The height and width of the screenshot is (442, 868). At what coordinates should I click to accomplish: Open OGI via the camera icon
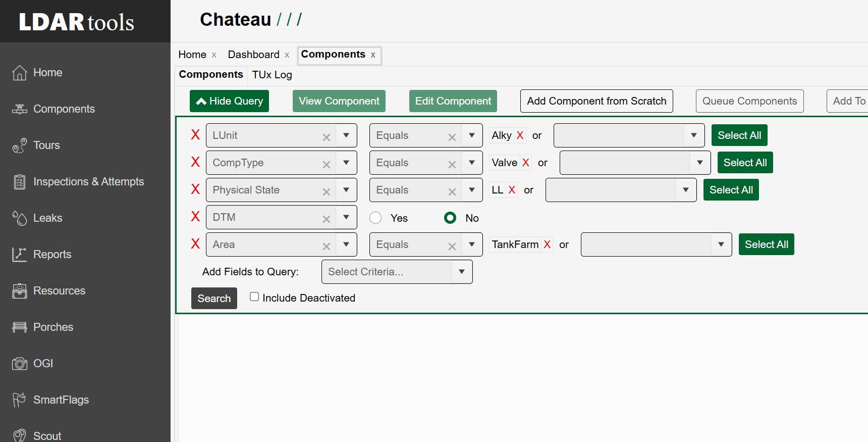coord(19,364)
